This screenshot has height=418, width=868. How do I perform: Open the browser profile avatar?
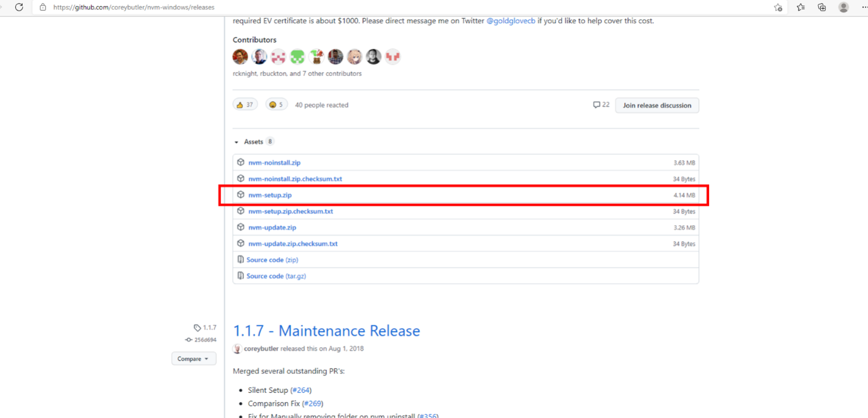pyautogui.click(x=843, y=7)
